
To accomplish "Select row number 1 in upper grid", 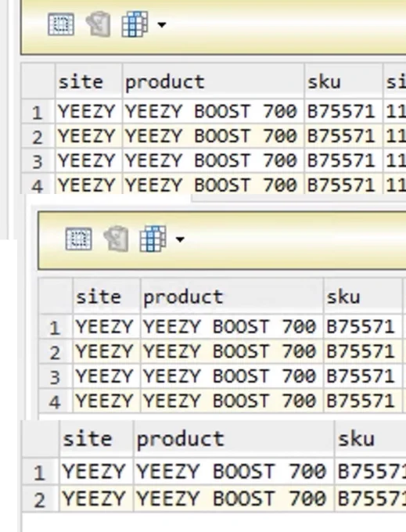I will click(38, 112).
